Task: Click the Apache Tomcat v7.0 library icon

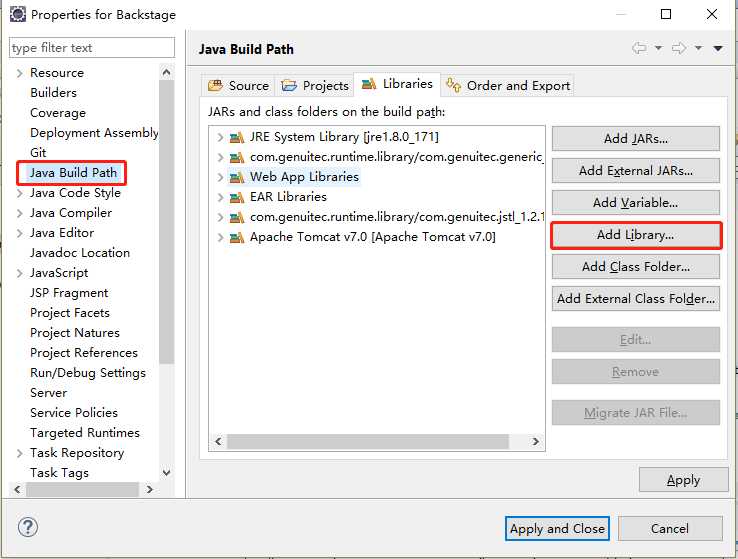Action: (x=237, y=237)
